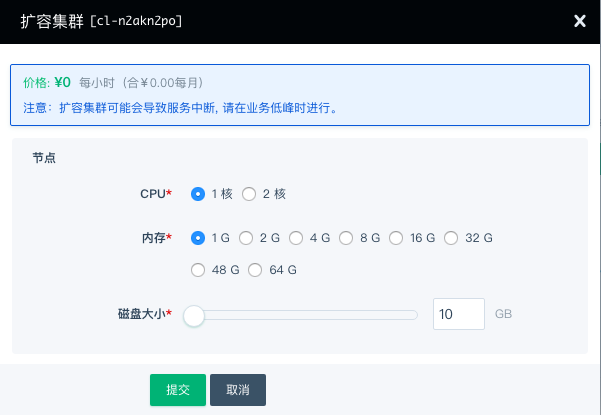Click the 节点 section heading
Viewport: 601px width, 415px height.
pyautogui.click(x=44, y=157)
